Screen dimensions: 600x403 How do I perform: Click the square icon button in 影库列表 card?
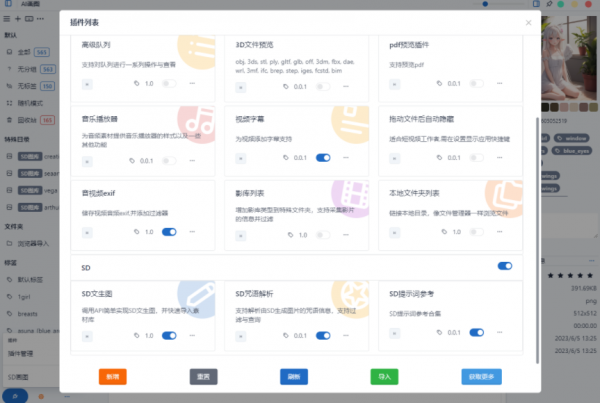click(241, 236)
